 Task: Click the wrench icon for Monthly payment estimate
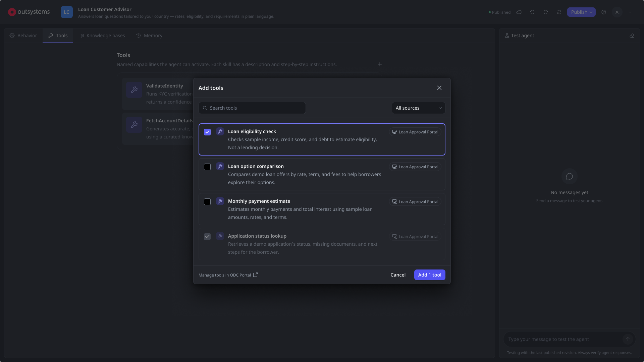point(220,201)
